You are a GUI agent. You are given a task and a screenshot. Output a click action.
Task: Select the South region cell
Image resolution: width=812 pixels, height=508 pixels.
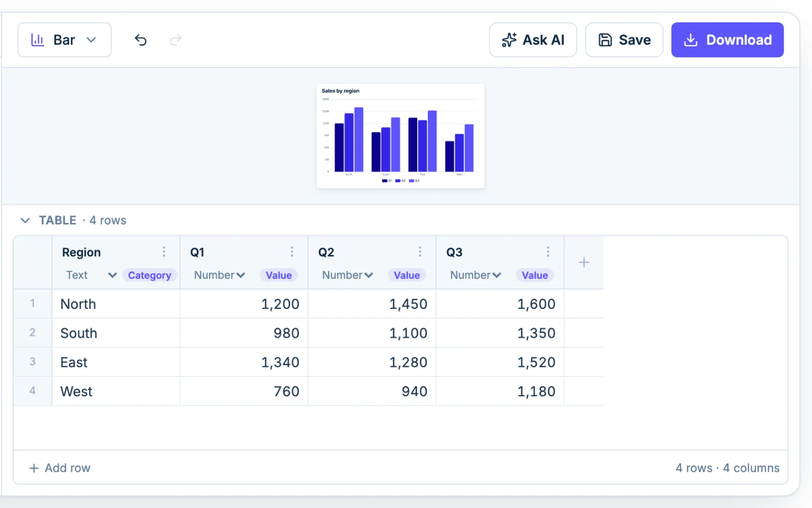[116, 333]
